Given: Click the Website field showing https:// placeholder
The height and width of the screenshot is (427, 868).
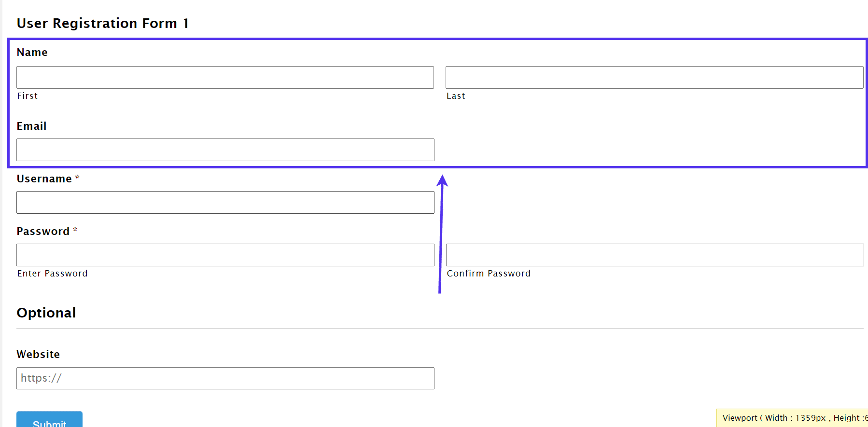Looking at the screenshot, I should pyautogui.click(x=224, y=378).
